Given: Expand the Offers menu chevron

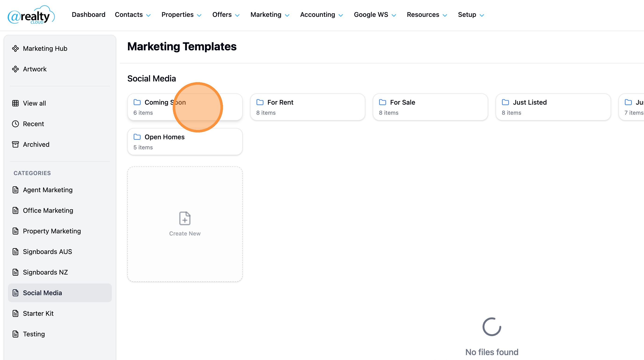Looking at the screenshot, I should (238, 15).
